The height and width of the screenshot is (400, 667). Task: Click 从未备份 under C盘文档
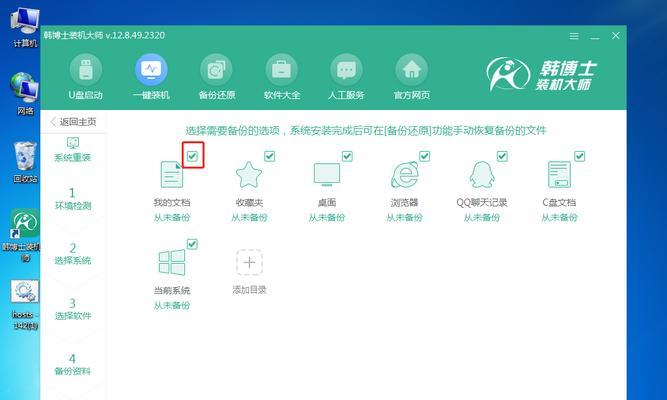pyautogui.click(x=559, y=218)
